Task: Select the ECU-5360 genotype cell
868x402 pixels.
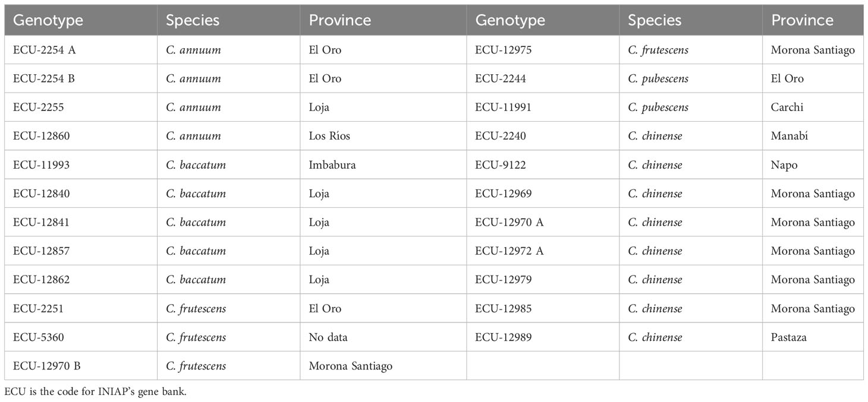Action: click(x=81, y=337)
